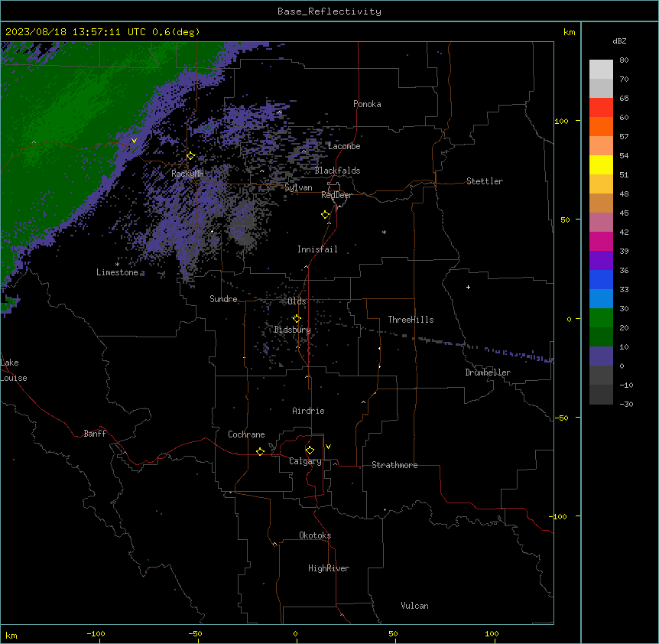Click the Strathmore town label
This screenshot has height=644, width=659.
coord(394,465)
